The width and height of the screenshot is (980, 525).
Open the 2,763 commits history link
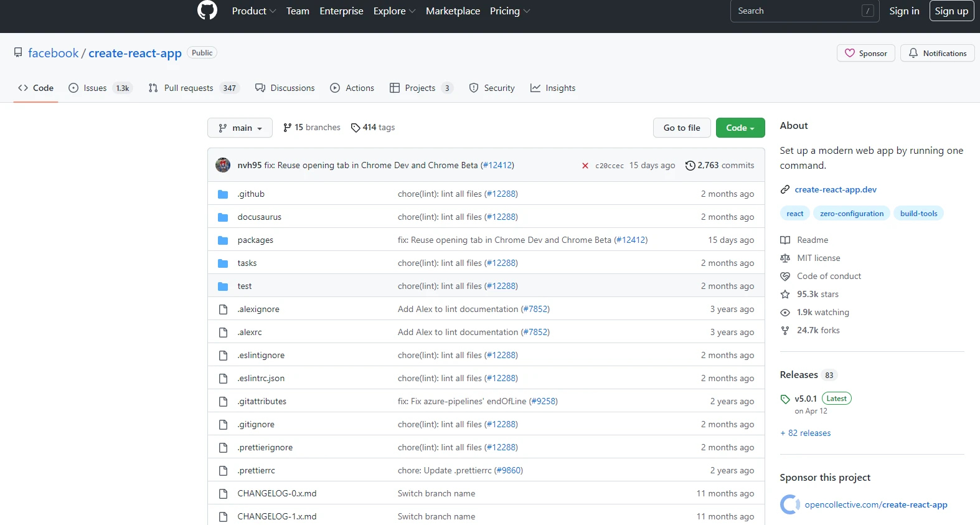point(720,165)
